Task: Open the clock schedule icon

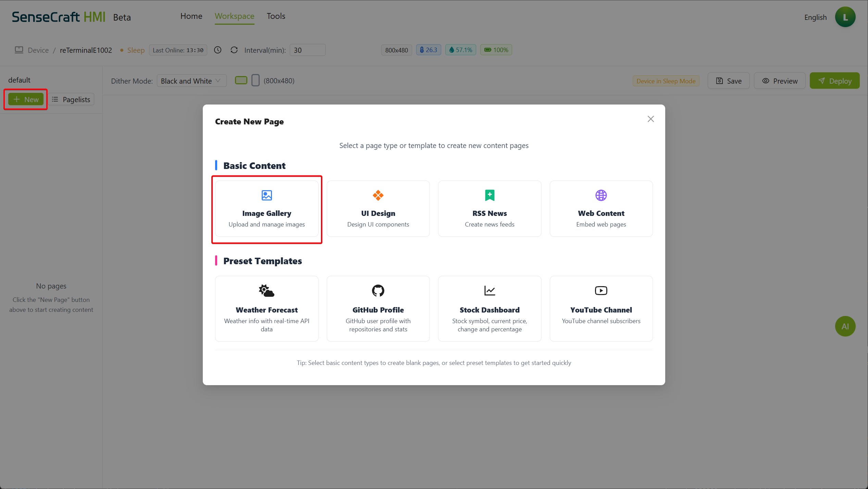Action: pyautogui.click(x=218, y=50)
